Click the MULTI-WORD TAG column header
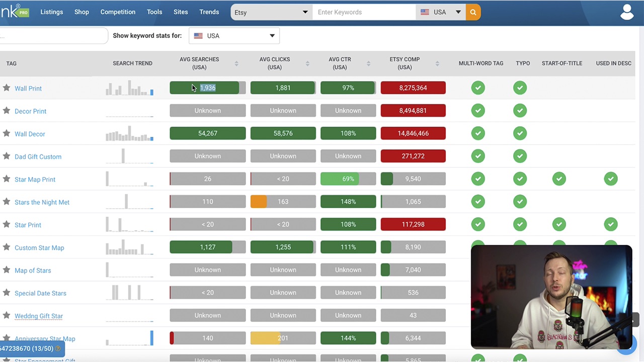This screenshot has height=362, width=644. point(481,63)
